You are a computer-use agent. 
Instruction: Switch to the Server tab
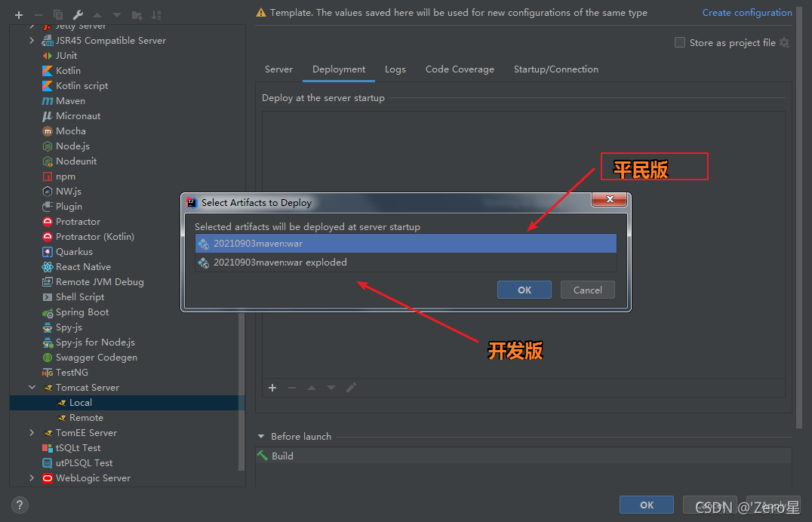278,69
